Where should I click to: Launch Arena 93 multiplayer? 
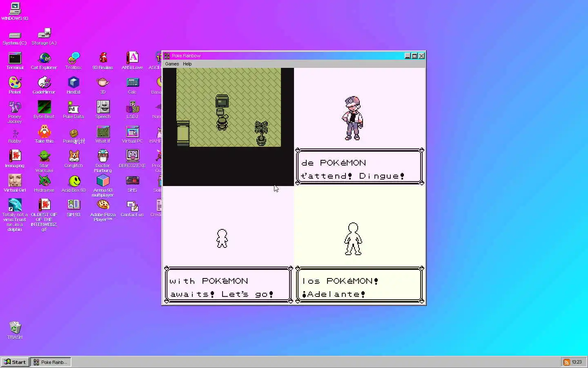point(103,186)
